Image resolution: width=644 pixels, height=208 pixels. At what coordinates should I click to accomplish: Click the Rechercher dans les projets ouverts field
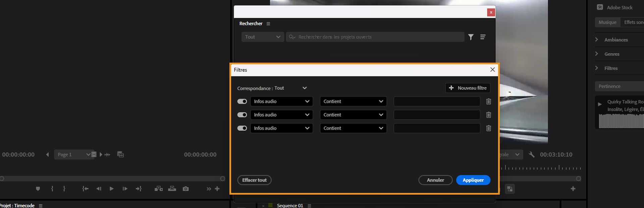pos(375,37)
